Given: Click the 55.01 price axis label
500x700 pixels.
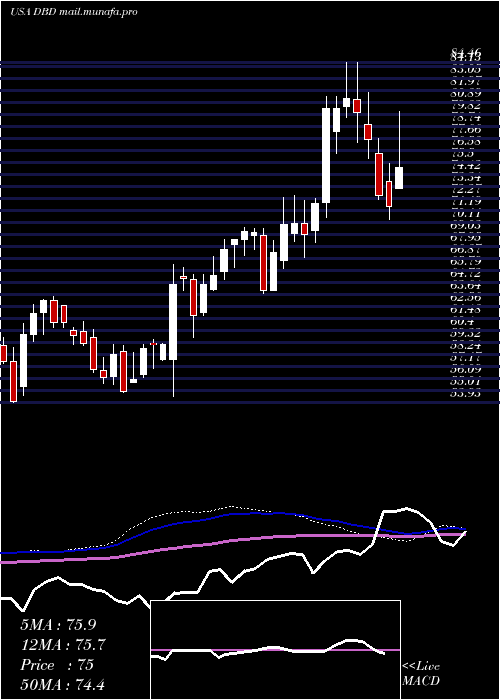Looking at the screenshot, I should pos(466,383).
